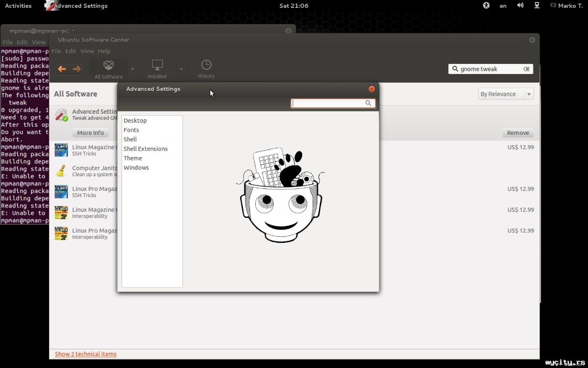Screen dimensions: 588x368
Task: Expand the All Software dropdown arrow
Action: click(132, 69)
